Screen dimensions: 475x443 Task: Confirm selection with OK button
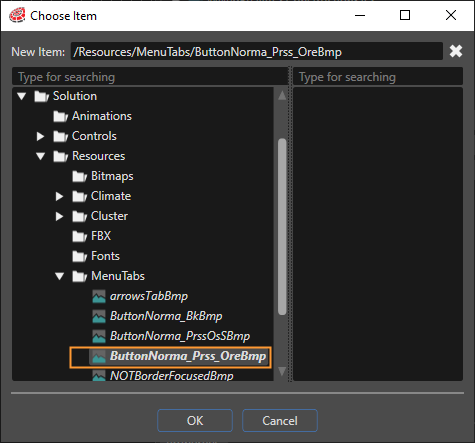tap(195, 421)
